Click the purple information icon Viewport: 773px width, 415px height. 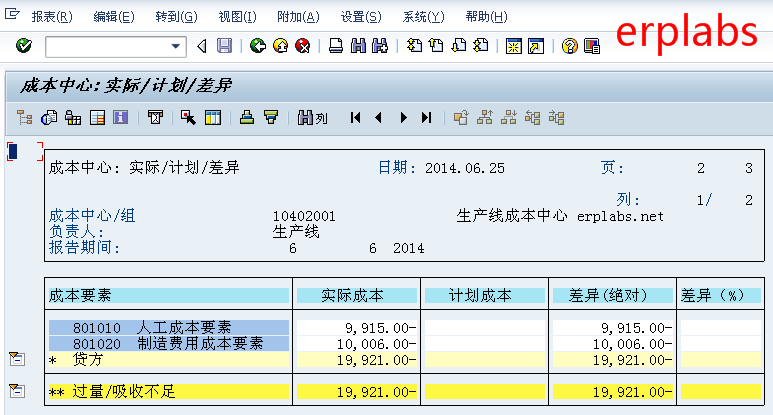point(121,118)
